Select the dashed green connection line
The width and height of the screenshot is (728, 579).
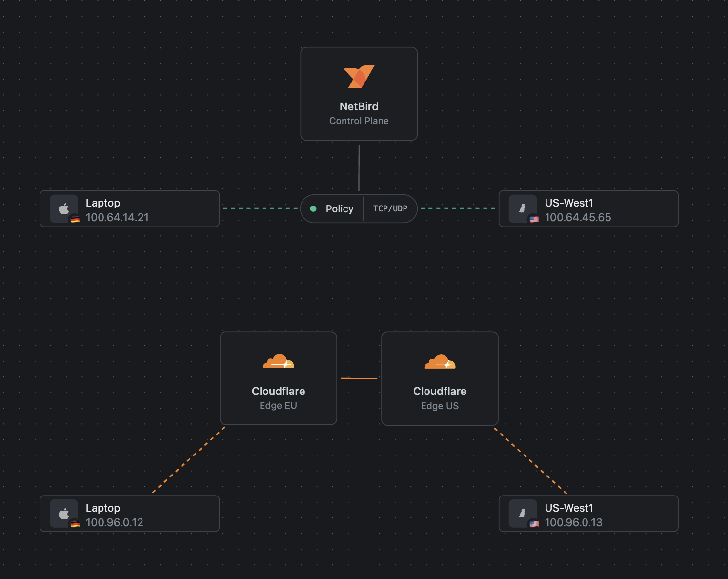[261, 208]
